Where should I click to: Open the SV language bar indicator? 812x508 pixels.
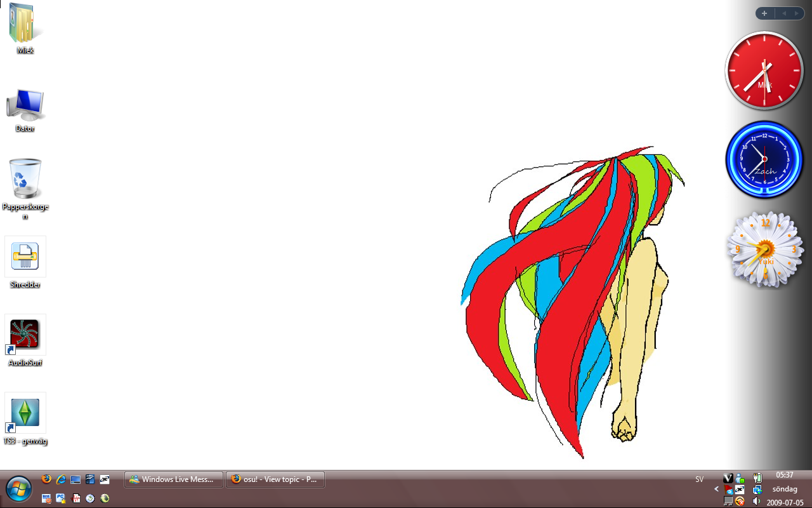(700, 479)
